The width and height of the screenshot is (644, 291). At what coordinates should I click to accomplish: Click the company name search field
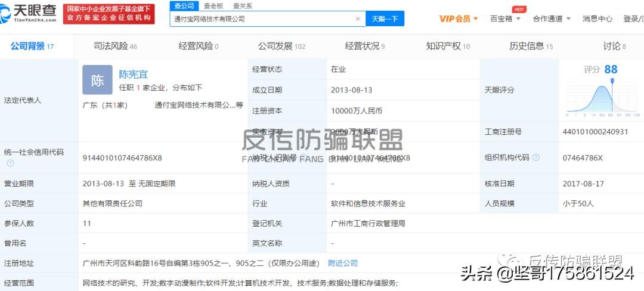(263, 18)
